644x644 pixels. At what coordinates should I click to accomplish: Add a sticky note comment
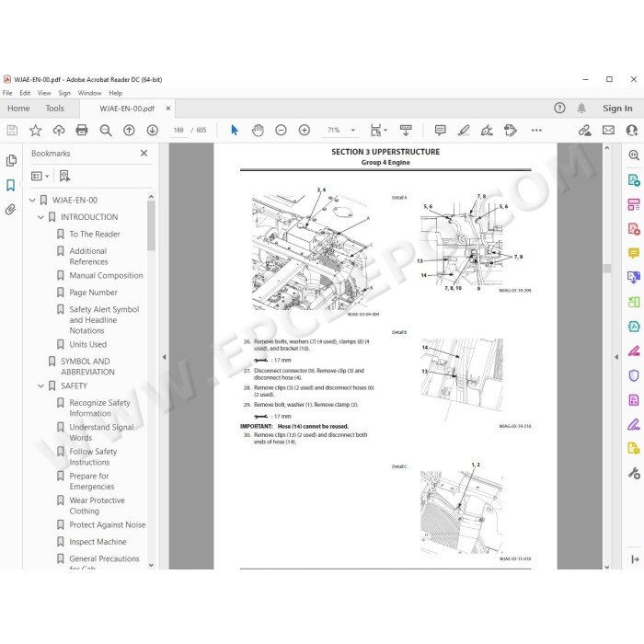(441, 131)
